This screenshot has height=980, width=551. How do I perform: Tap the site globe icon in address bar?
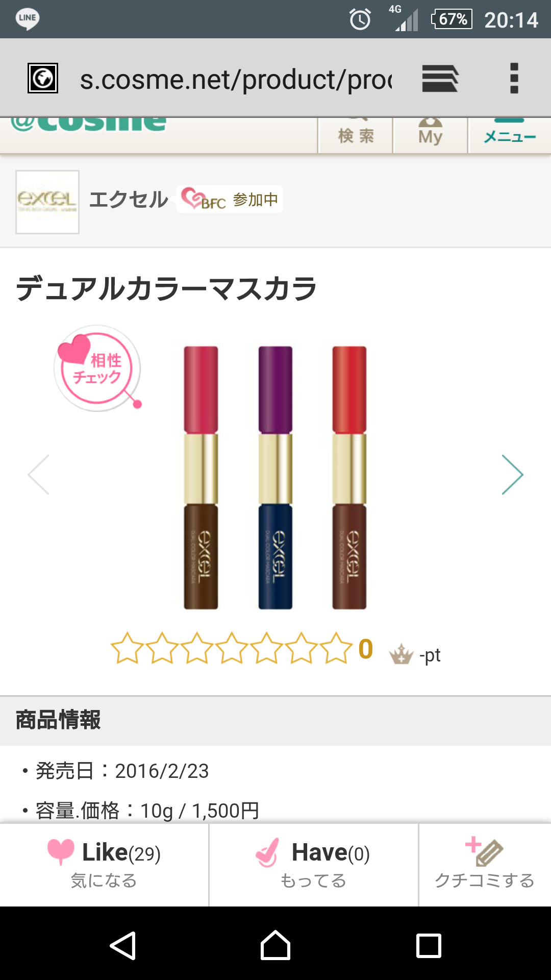[x=43, y=79]
